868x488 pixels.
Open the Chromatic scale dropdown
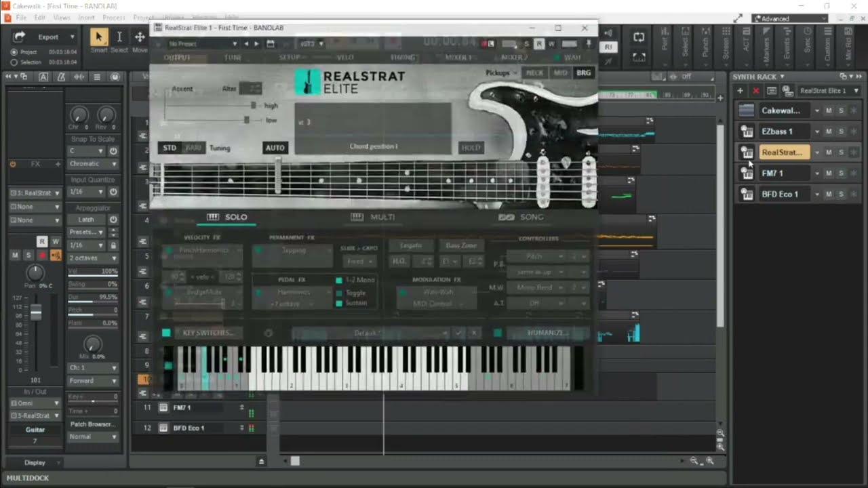(x=93, y=164)
